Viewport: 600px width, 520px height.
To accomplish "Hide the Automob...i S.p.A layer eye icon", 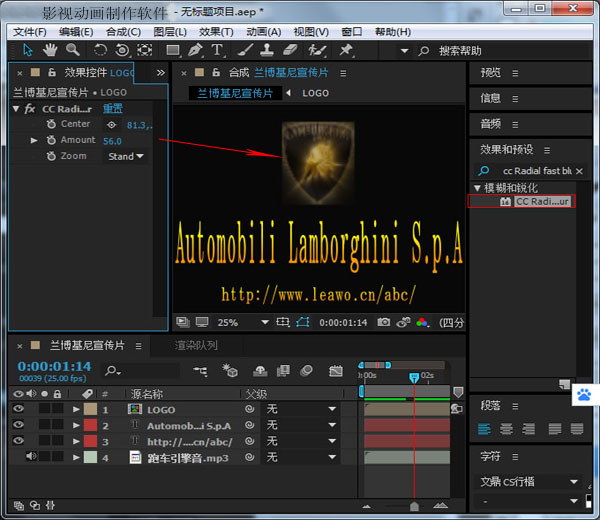I will click(18, 425).
